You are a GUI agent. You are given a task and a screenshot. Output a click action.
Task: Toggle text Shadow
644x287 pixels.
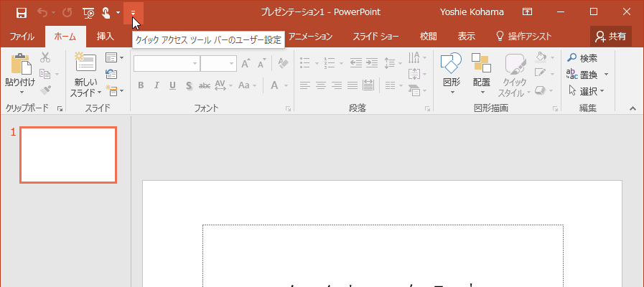[x=189, y=85]
